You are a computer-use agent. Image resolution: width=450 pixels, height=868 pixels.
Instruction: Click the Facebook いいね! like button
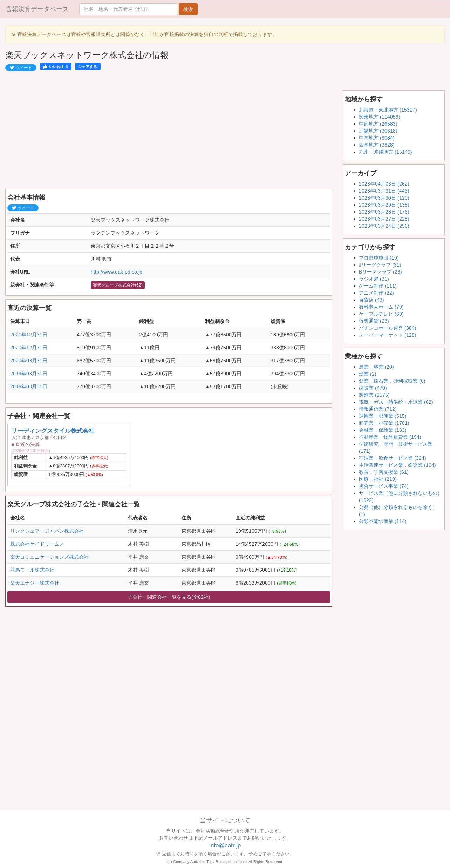pos(56,67)
